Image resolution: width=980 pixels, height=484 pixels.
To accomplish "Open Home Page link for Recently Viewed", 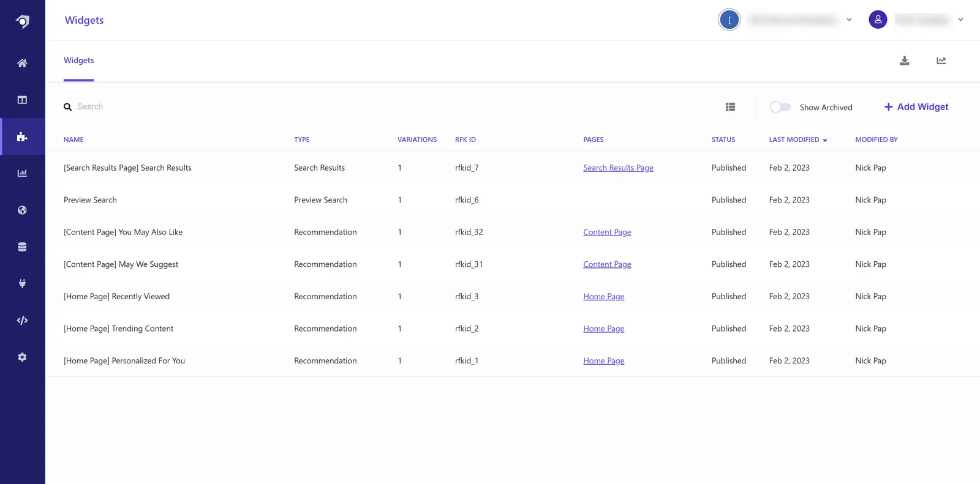I will click(604, 296).
